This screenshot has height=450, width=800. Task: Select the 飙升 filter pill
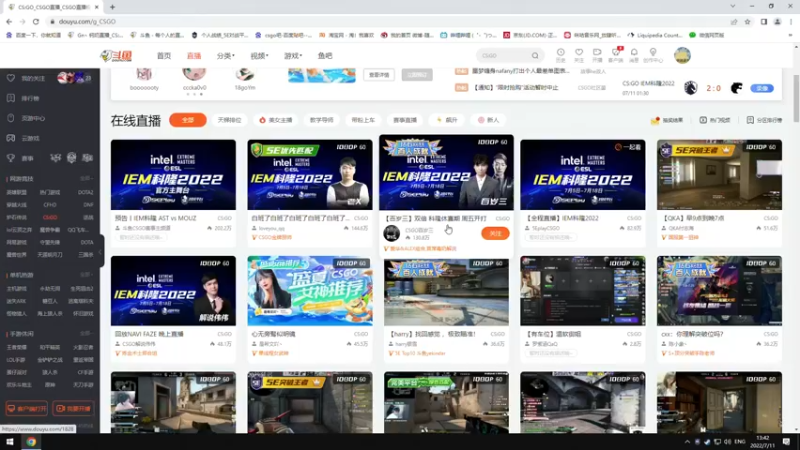click(447, 120)
